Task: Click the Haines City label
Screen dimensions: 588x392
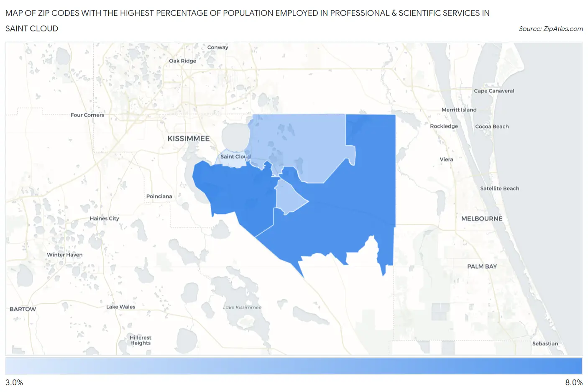Action: point(104,218)
